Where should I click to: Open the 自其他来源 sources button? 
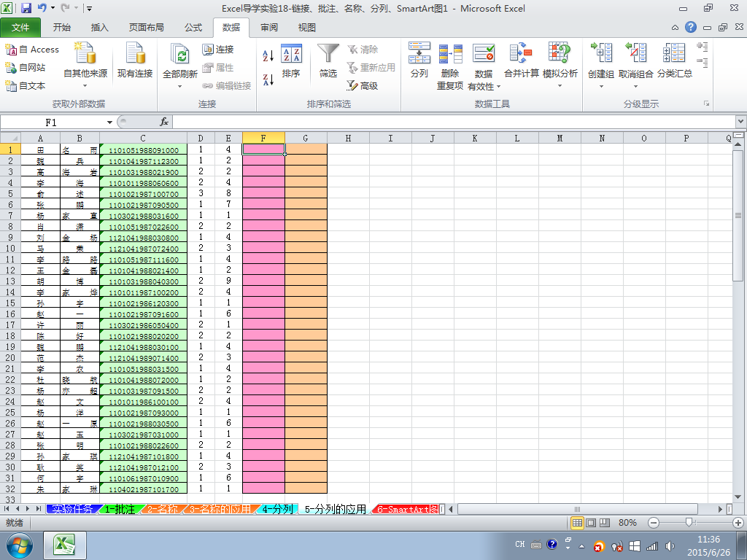(x=85, y=65)
